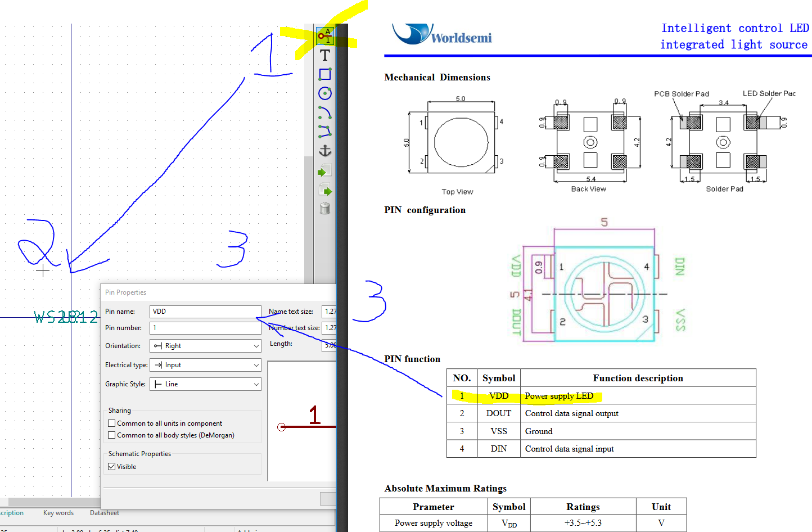This screenshot has width=812, height=532.
Task: Click the Number text size field
Action: [x=329, y=328]
